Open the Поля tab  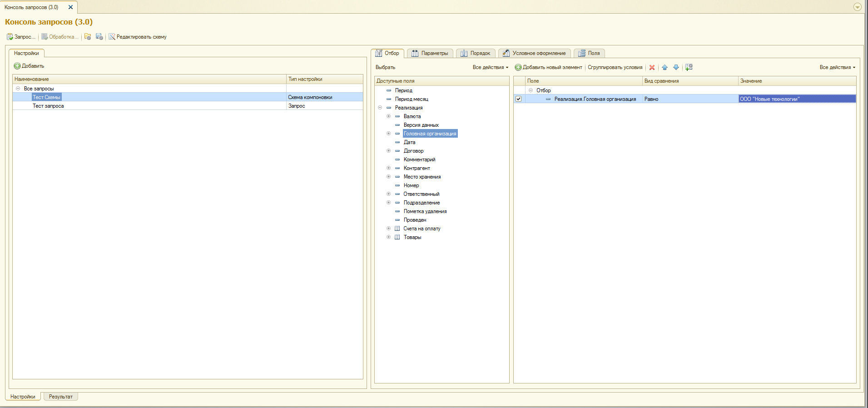(x=589, y=53)
